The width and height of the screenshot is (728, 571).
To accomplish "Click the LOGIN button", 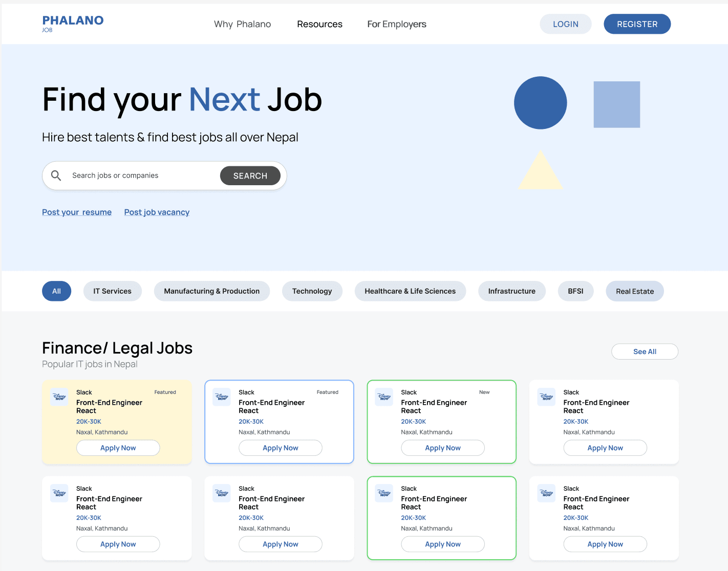I will point(565,24).
